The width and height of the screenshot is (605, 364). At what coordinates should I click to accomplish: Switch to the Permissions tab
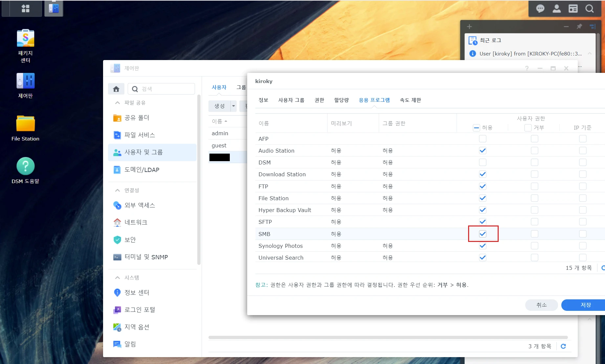click(x=319, y=100)
